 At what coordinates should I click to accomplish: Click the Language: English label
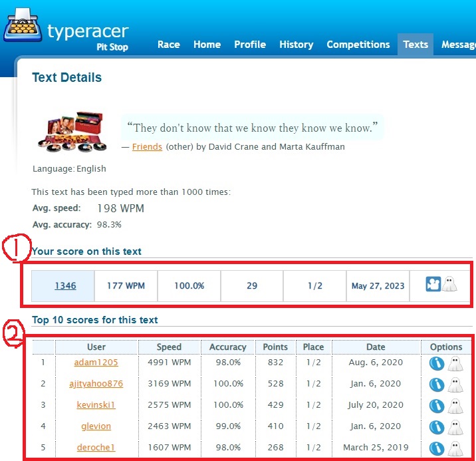(x=69, y=168)
